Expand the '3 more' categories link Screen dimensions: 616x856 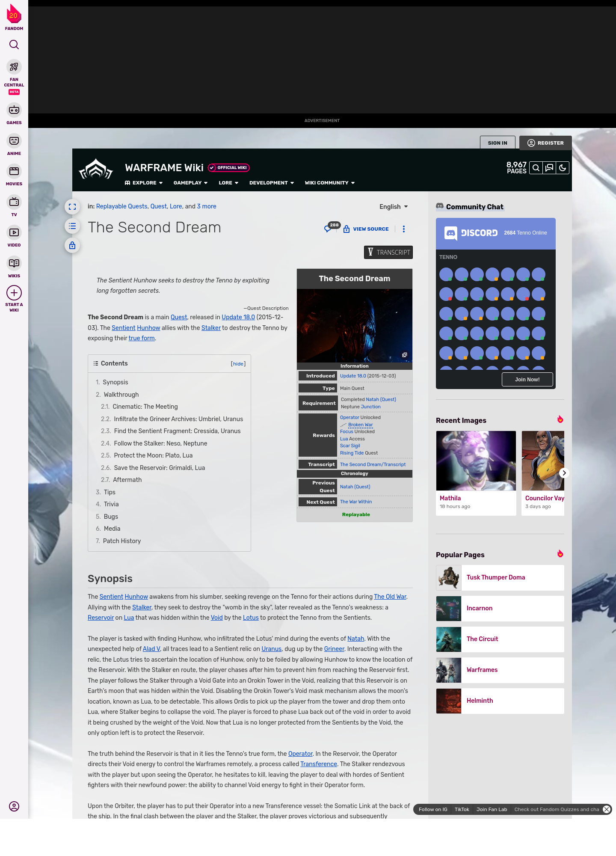[207, 206]
